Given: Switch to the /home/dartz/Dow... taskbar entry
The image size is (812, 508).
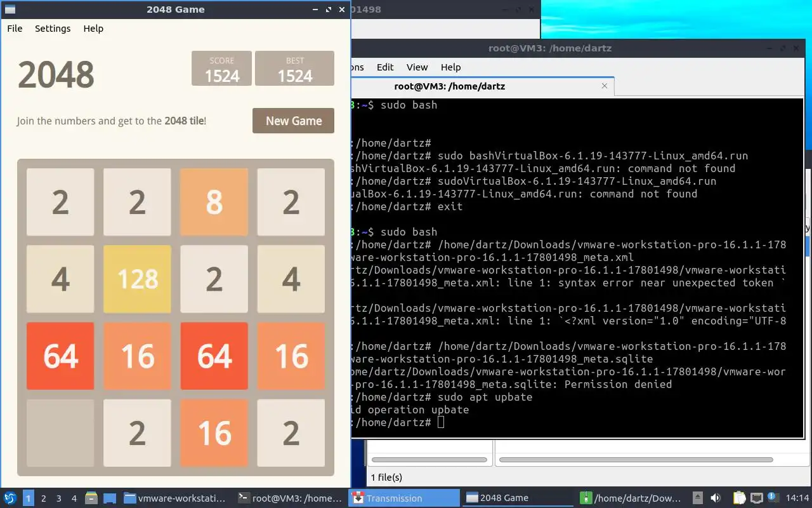Looking at the screenshot, I should coord(632,498).
